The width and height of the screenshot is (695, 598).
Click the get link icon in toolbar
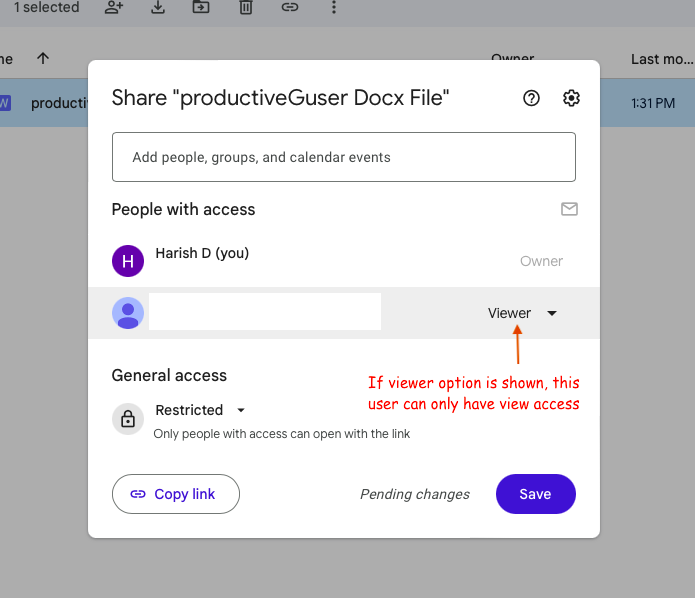pos(290,8)
